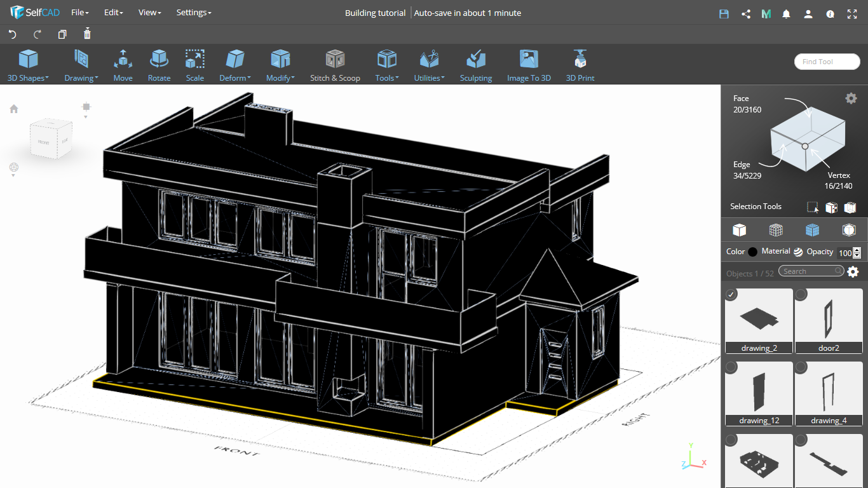Click the Redo arrow icon

click(37, 34)
